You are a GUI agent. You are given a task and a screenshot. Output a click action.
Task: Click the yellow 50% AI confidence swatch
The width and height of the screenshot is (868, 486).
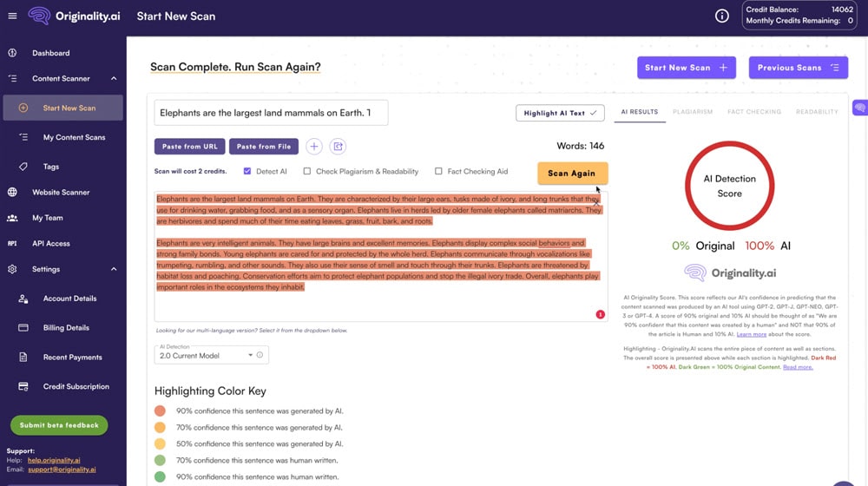(160, 444)
